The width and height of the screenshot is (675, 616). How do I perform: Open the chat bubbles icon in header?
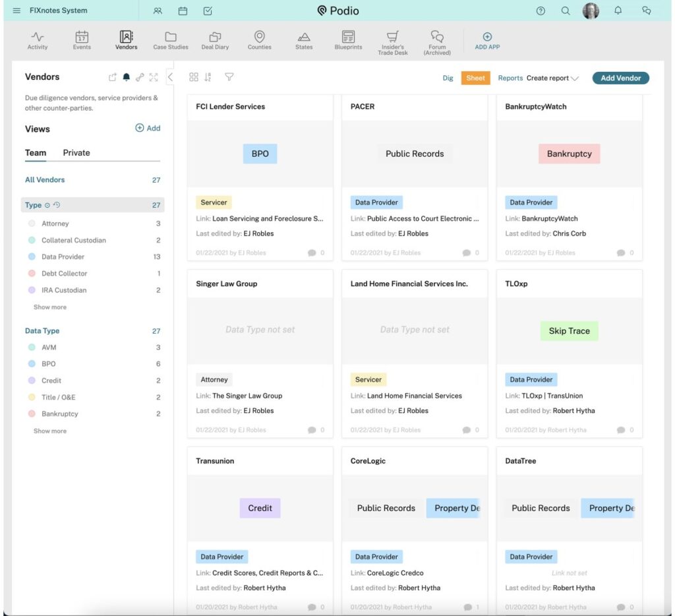(x=646, y=11)
